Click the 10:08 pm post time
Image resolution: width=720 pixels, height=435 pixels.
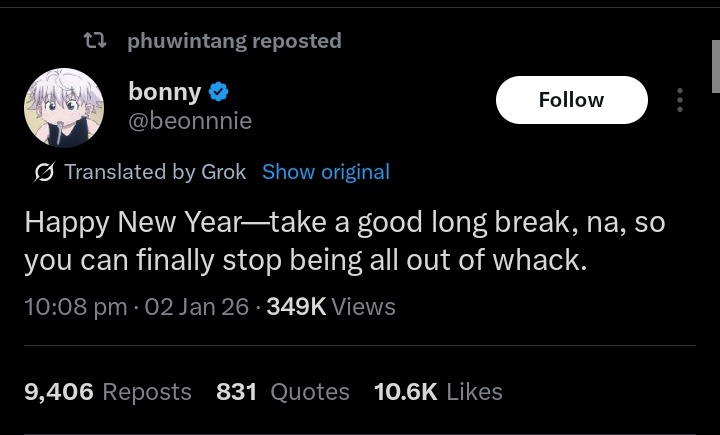(x=75, y=307)
